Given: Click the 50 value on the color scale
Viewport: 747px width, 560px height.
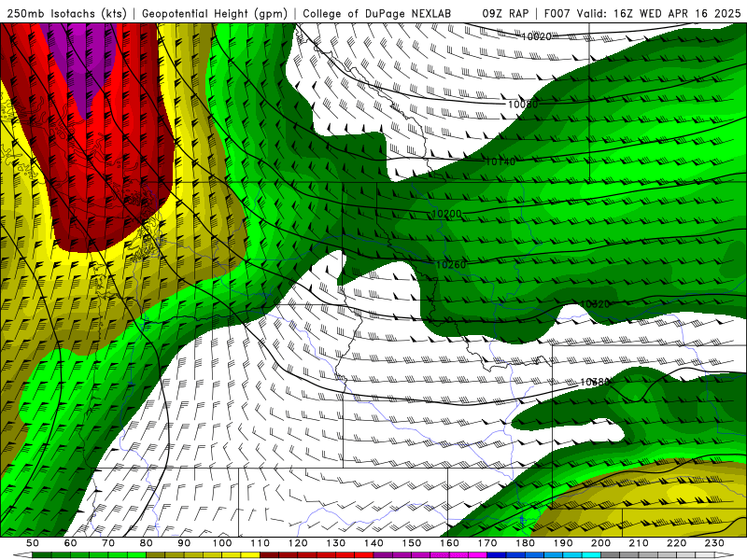Looking at the screenshot, I should (33, 543).
